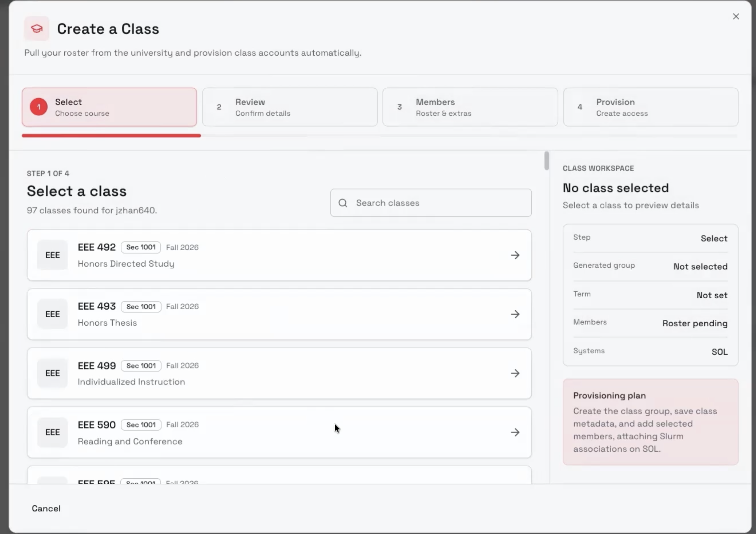Image resolution: width=756 pixels, height=534 pixels.
Task: Select the EEE 493 Honors Thesis card
Action: click(279, 314)
